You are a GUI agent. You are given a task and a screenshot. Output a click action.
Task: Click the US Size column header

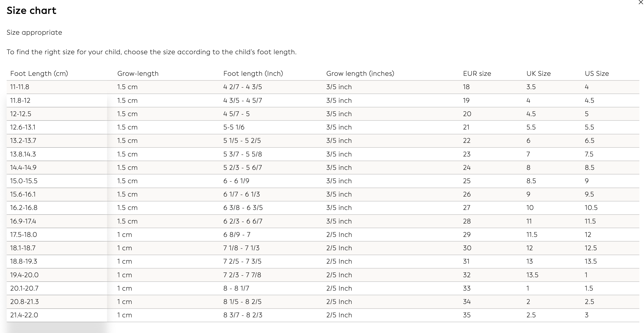pos(597,73)
